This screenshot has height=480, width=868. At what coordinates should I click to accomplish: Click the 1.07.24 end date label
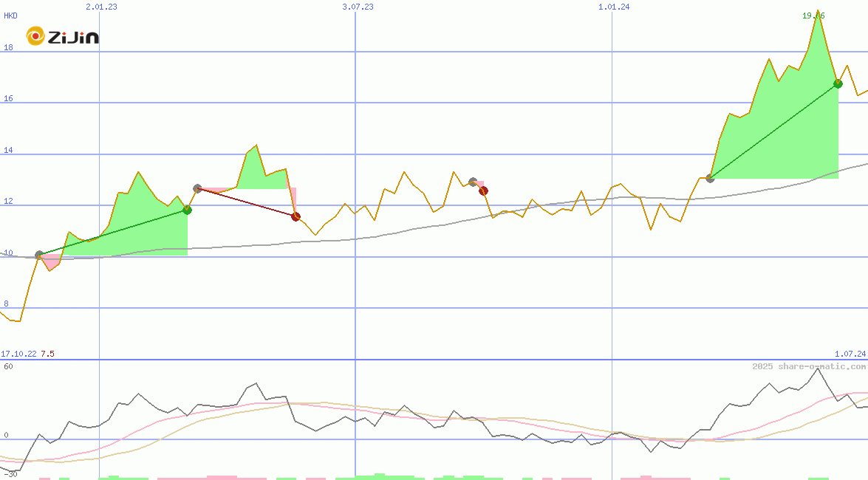coord(850,354)
